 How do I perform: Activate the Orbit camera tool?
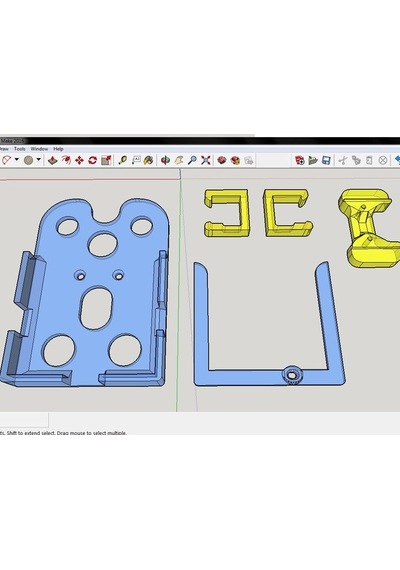click(165, 160)
